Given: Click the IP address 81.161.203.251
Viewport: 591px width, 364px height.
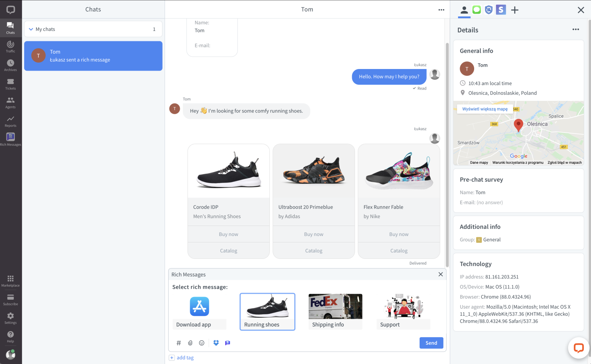Looking at the screenshot, I should pos(502,277).
